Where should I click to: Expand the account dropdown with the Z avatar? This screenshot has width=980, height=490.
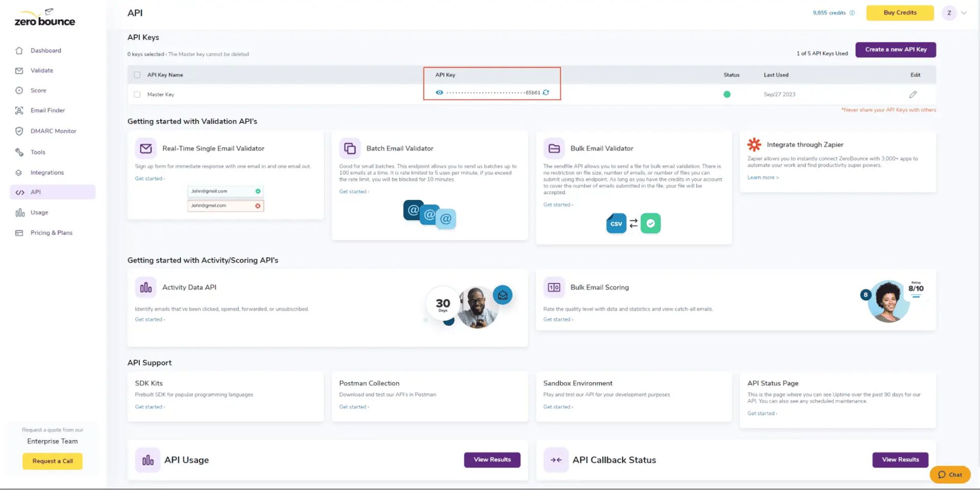tap(955, 13)
